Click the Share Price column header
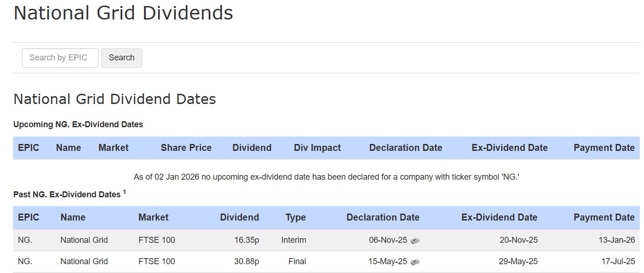The width and height of the screenshot is (644, 273). click(x=186, y=148)
